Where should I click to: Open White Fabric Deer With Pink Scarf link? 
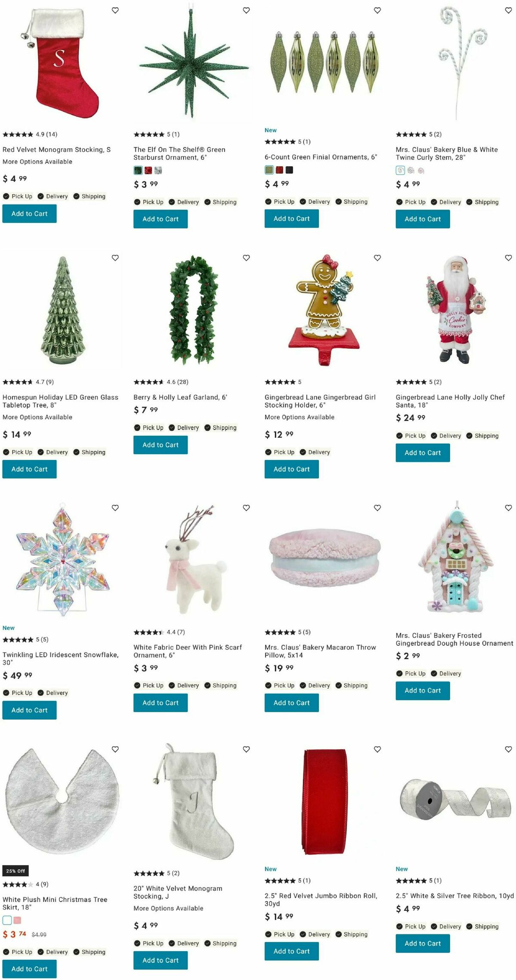(x=188, y=651)
